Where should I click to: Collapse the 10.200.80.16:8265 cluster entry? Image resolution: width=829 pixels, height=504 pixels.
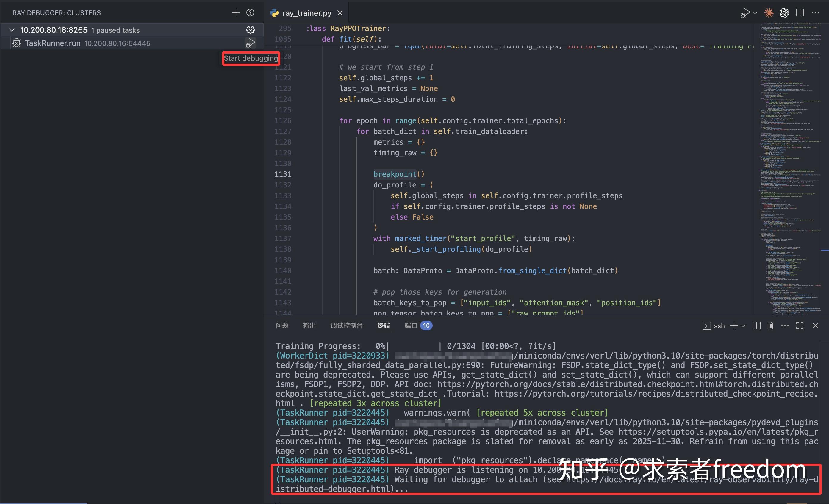[x=12, y=30]
